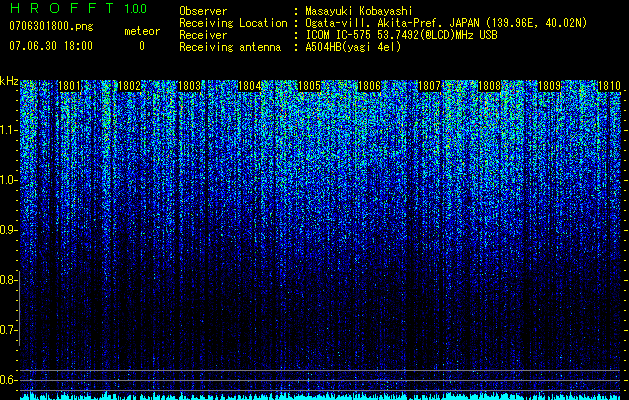Click the 1801 time marker
629x400 pixels.
click(x=69, y=86)
